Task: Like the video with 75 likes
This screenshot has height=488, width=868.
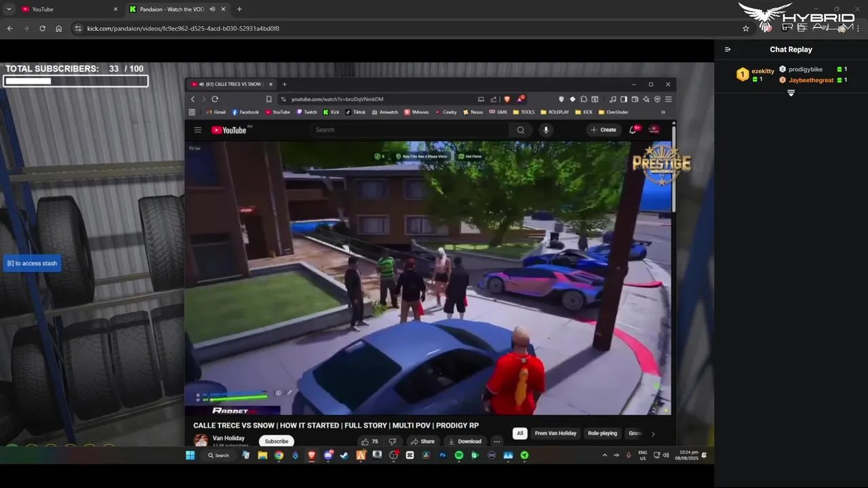Action: pos(370,441)
